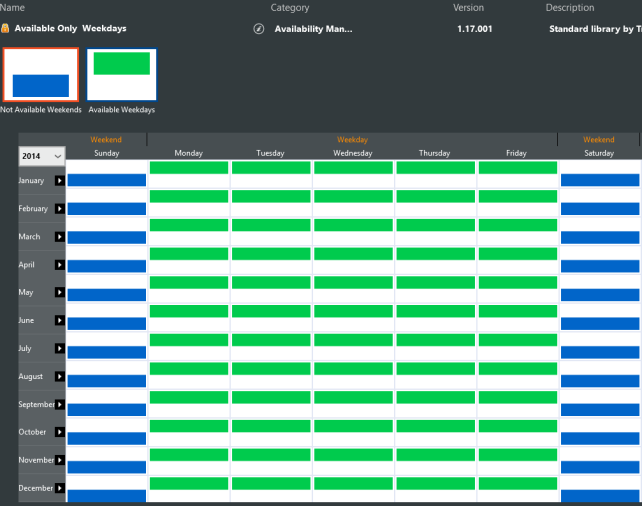This screenshot has width=642, height=506.
Task: Select the May Sunday blue block
Action: (107, 295)
